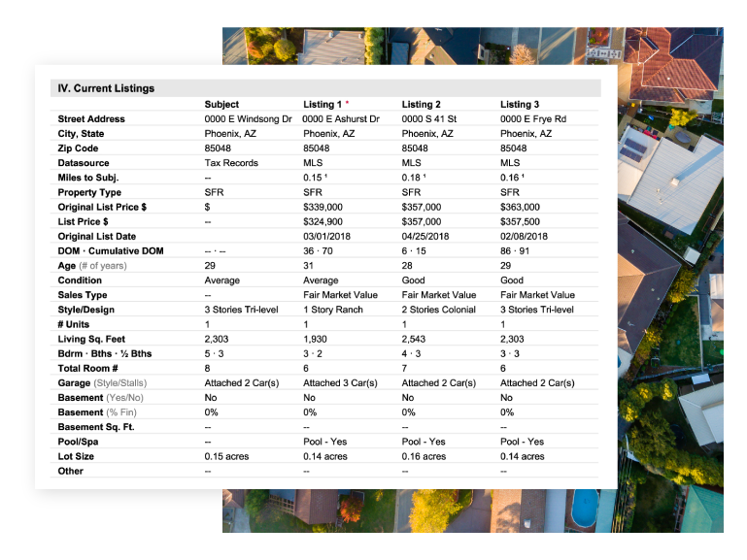This screenshot has height=560, width=747.
Task: Click the 'DOM · Cumulative DOM' row label
Action: (x=111, y=251)
